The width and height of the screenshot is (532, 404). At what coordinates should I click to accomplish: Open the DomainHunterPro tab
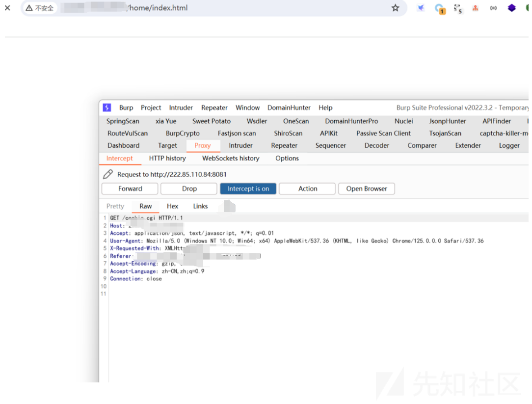(351, 121)
